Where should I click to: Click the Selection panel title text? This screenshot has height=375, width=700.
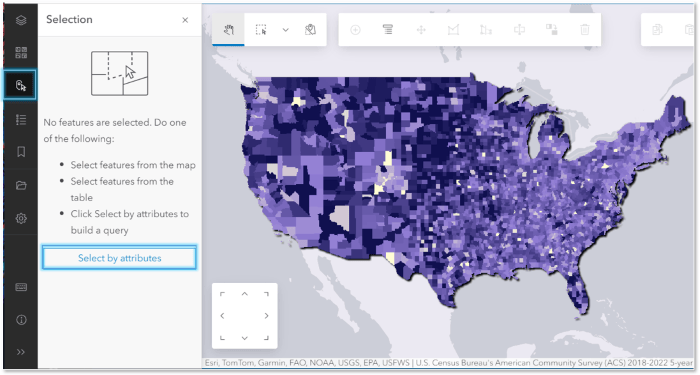tap(69, 19)
